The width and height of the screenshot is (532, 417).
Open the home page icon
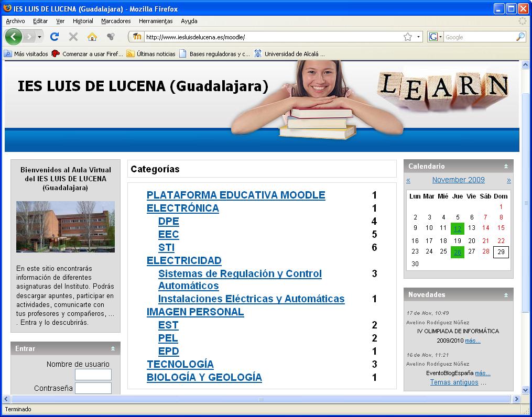click(x=92, y=37)
